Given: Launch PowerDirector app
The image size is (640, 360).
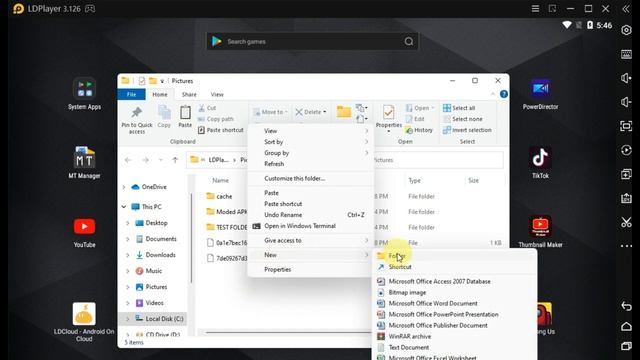Looking at the screenshot, I should (x=540, y=89).
